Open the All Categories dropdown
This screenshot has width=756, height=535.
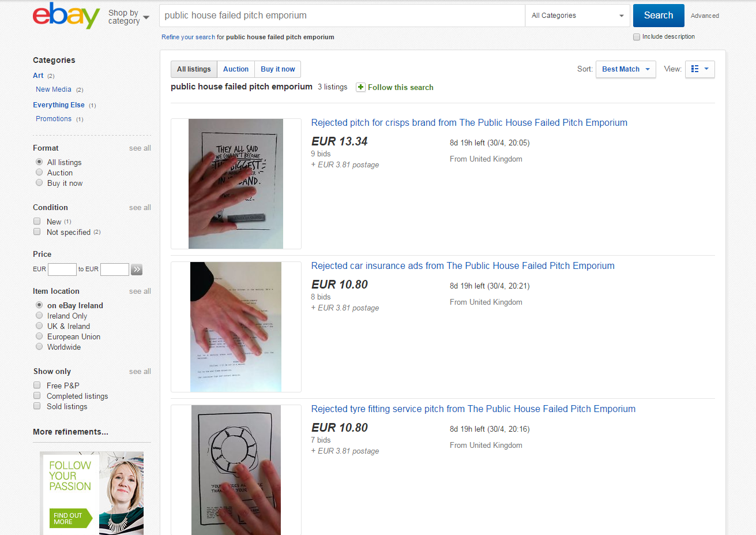pyautogui.click(x=577, y=16)
